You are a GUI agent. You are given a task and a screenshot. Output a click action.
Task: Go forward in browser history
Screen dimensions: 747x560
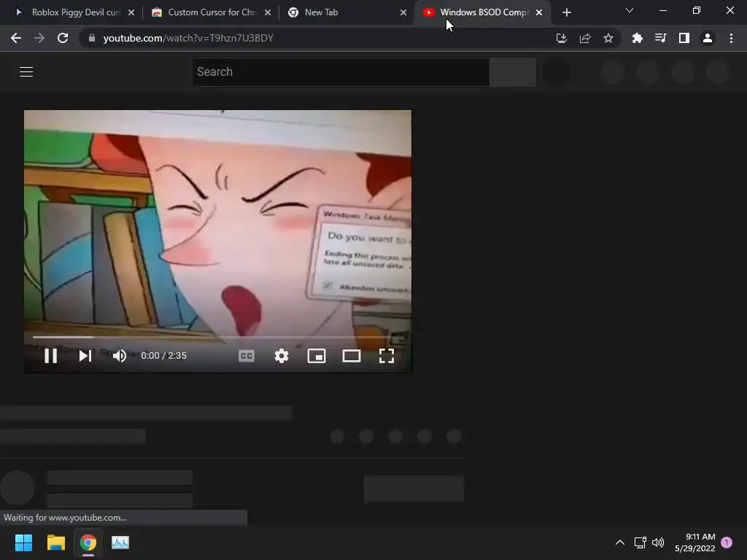tap(39, 38)
